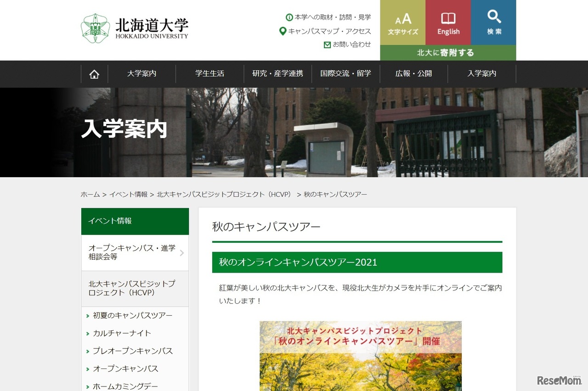Click the envelope icon next to お問い合わせ
This screenshot has width=588, height=391.
[327, 45]
